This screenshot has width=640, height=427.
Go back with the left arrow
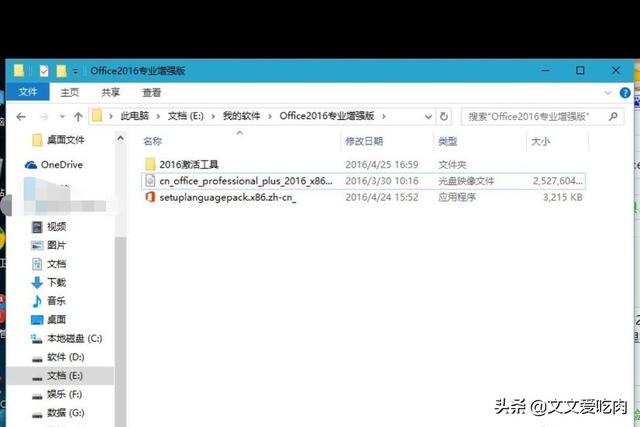pos(21,117)
